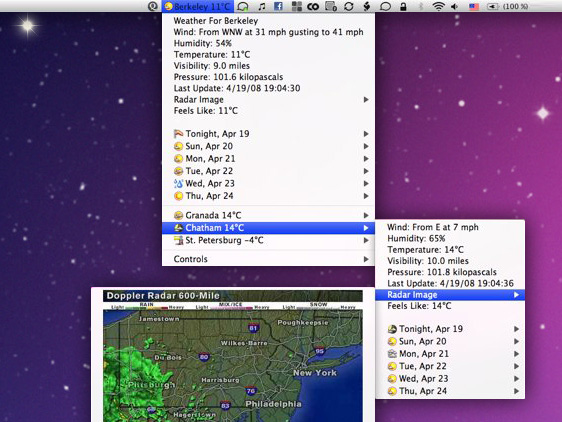
Task: Click the co menu bar icon
Action: click(313, 6)
